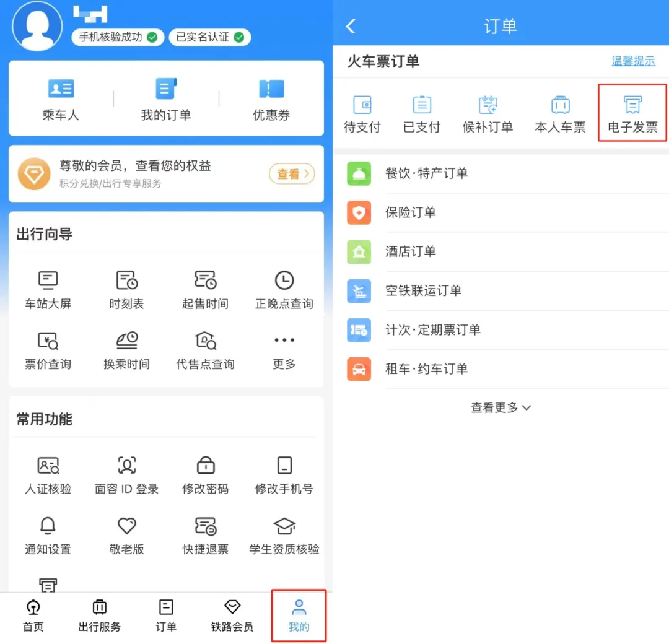Open the 车站大屏 station screen icon
The width and height of the screenshot is (669, 644).
click(x=48, y=281)
